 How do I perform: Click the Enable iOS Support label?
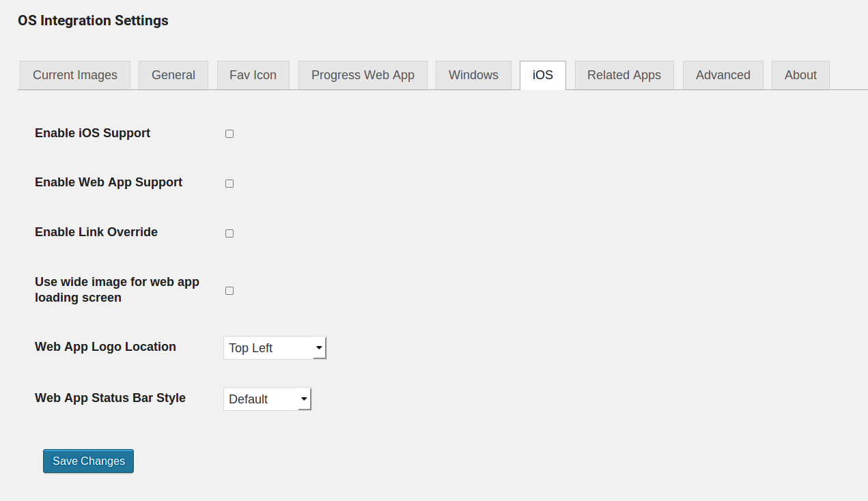pos(92,133)
